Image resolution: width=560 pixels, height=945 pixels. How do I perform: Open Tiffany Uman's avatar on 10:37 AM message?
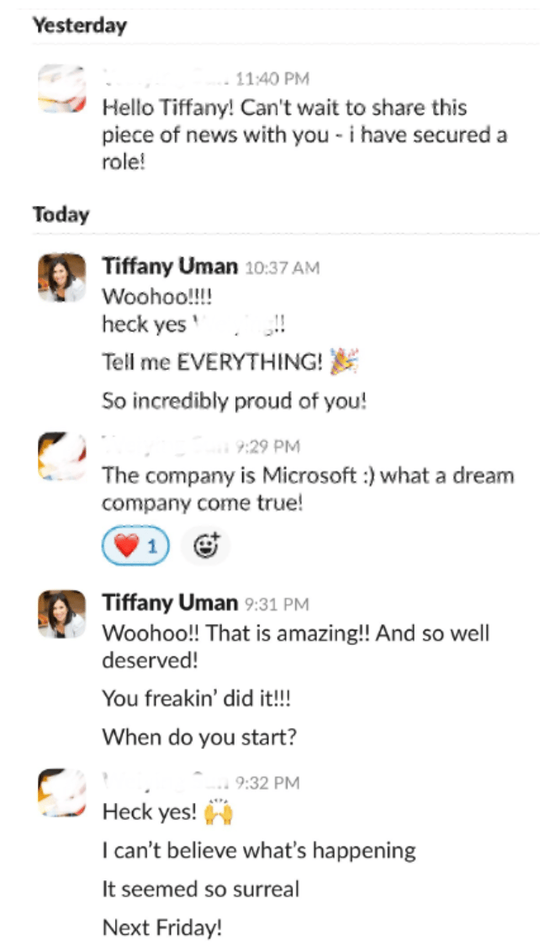(x=61, y=277)
